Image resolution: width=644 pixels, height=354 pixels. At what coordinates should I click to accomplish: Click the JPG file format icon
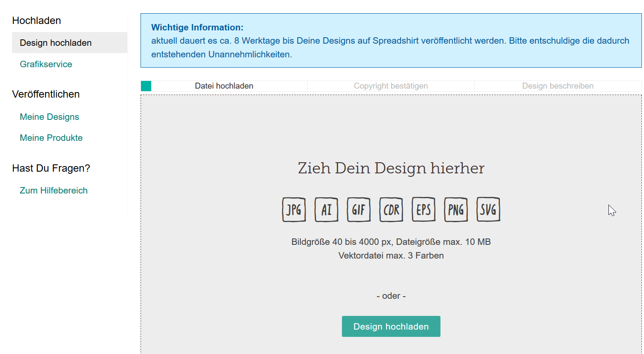point(294,210)
